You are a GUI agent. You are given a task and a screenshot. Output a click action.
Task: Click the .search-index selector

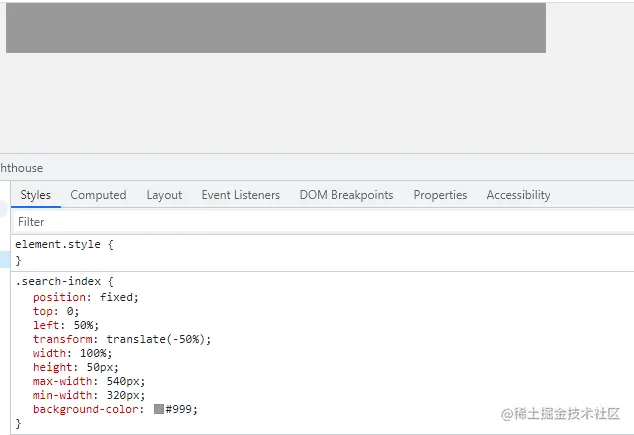[x=58, y=282]
